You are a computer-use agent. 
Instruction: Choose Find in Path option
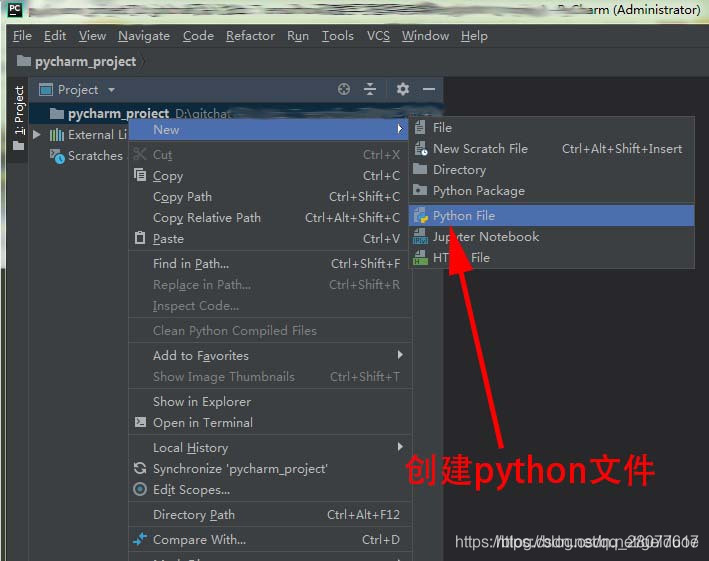pyautogui.click(x=270, y=264)
